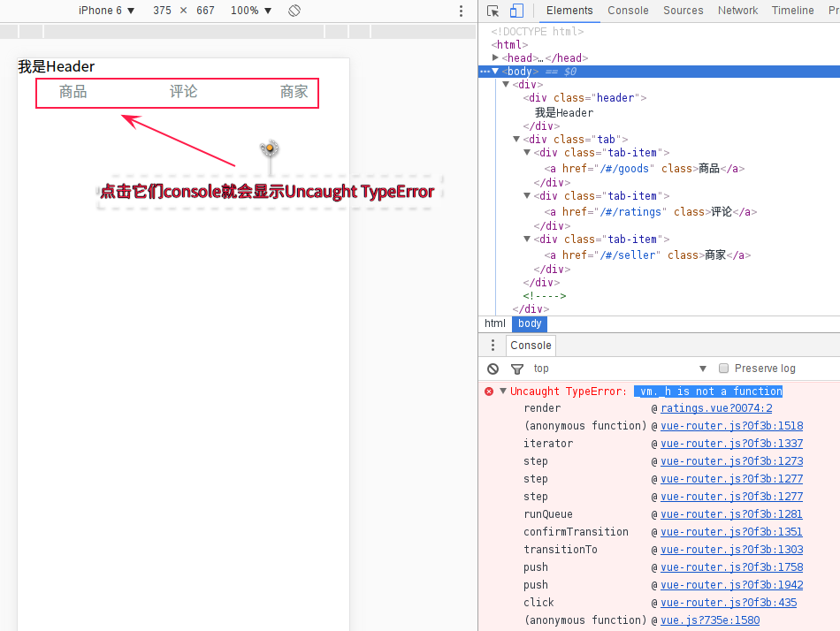The width and height of the screenshot is (840, 631).
Task: Open the console drawer three-dot menu
Action: 493,345
